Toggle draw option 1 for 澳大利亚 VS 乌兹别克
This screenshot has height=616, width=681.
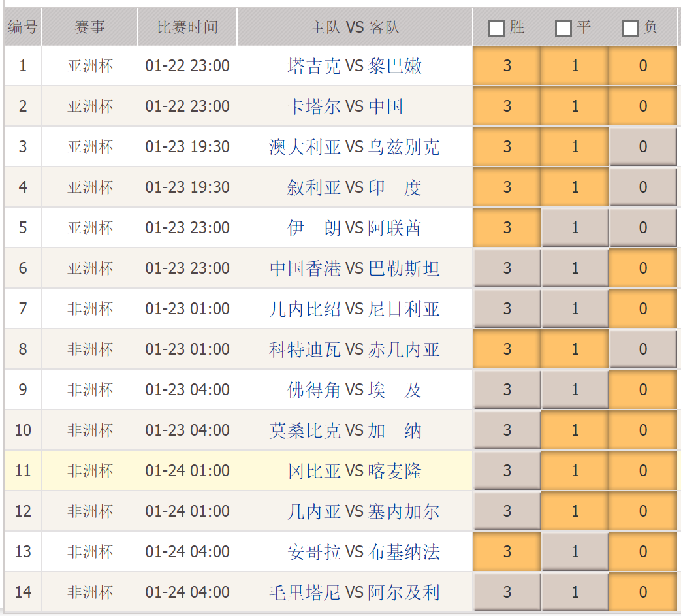pyautogui.click(x=575, y=147)
